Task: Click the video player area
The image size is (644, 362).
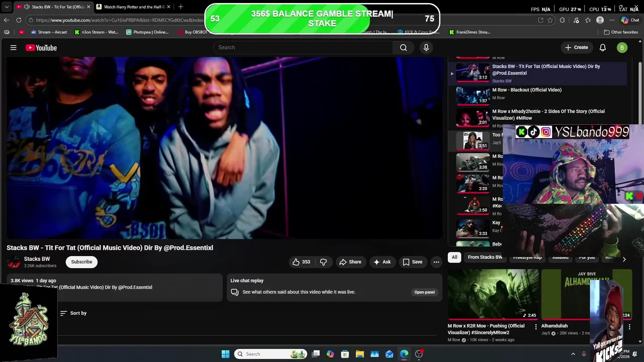Action: [224, 148]
